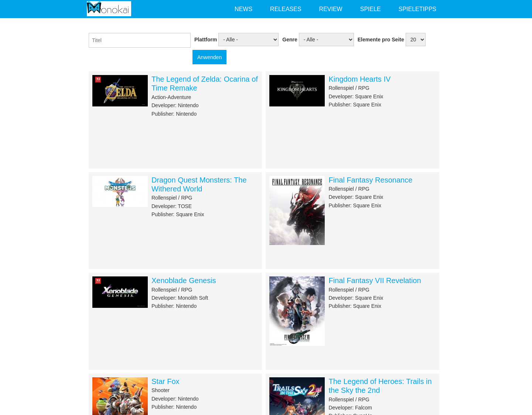Click the Star Fox cover thumbnail
This screenshot has width=532, height=415.
[120, 396]
